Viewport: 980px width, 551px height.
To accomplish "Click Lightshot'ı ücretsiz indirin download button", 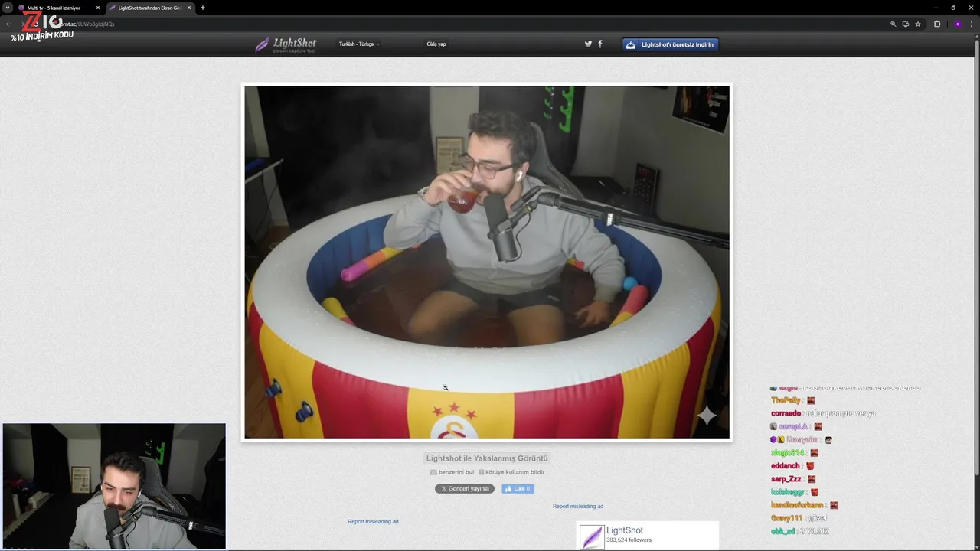I will [x=670, y=44].
